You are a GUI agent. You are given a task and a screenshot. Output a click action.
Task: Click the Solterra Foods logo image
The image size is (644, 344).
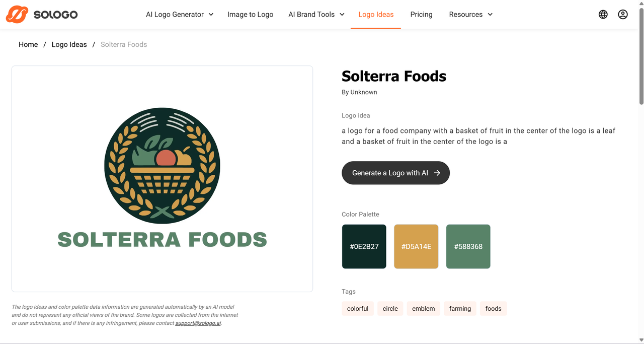pos(162,178)
